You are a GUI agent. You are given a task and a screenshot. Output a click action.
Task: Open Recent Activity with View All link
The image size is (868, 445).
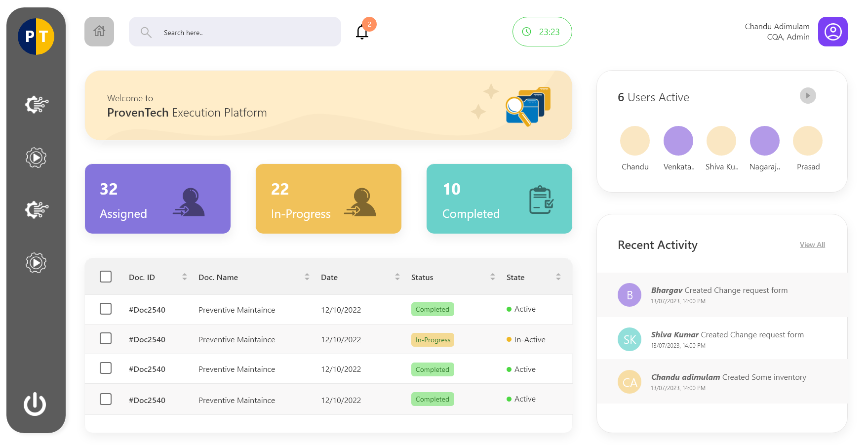coord(812,244)
